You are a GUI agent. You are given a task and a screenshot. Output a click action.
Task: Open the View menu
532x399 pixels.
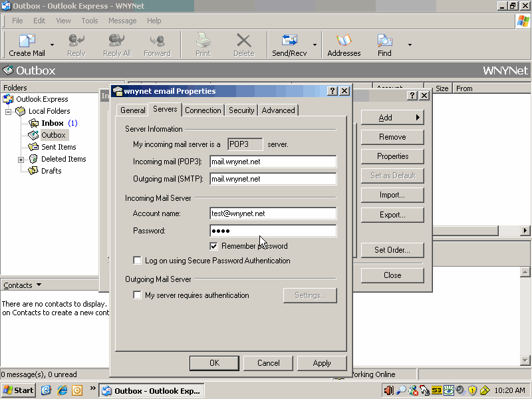coord(63,21)
